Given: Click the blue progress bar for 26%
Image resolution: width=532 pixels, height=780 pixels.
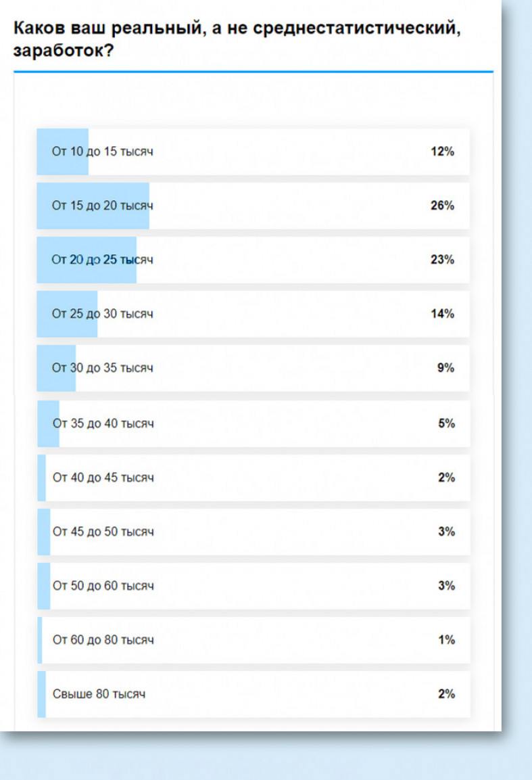Looking at the screenshot, I should pos(93,206).
